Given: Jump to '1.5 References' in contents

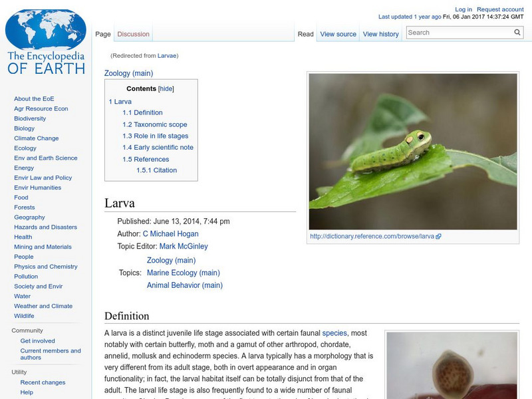Looking at the screenshot, I should coord(146,159).
